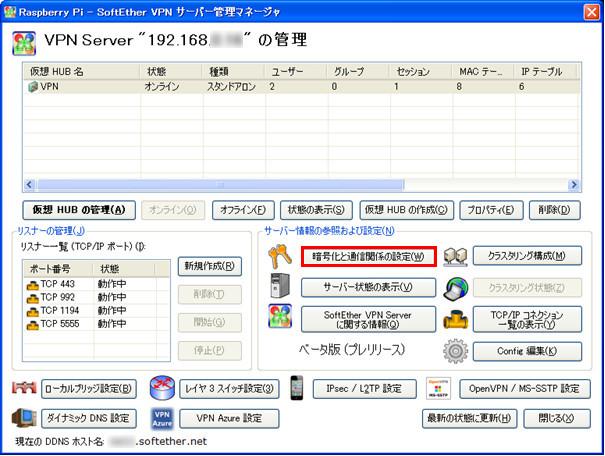Click the gear icon beside Config 編集

point(456,351)
